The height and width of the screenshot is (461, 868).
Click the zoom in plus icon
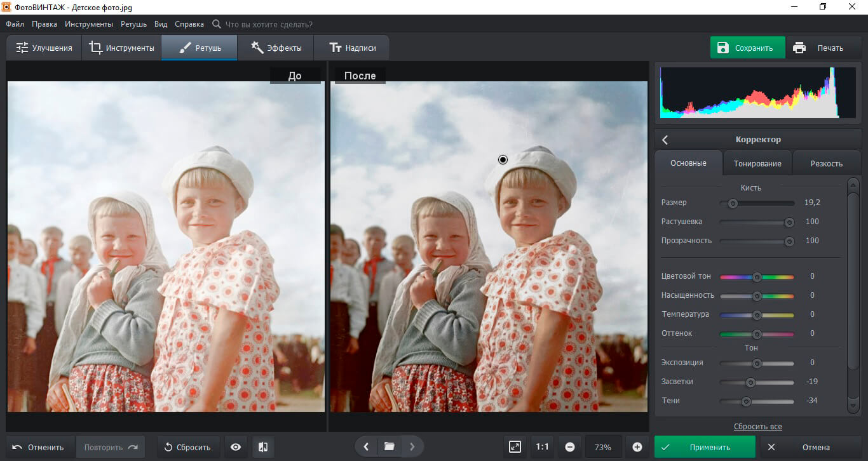click(637, 447)
